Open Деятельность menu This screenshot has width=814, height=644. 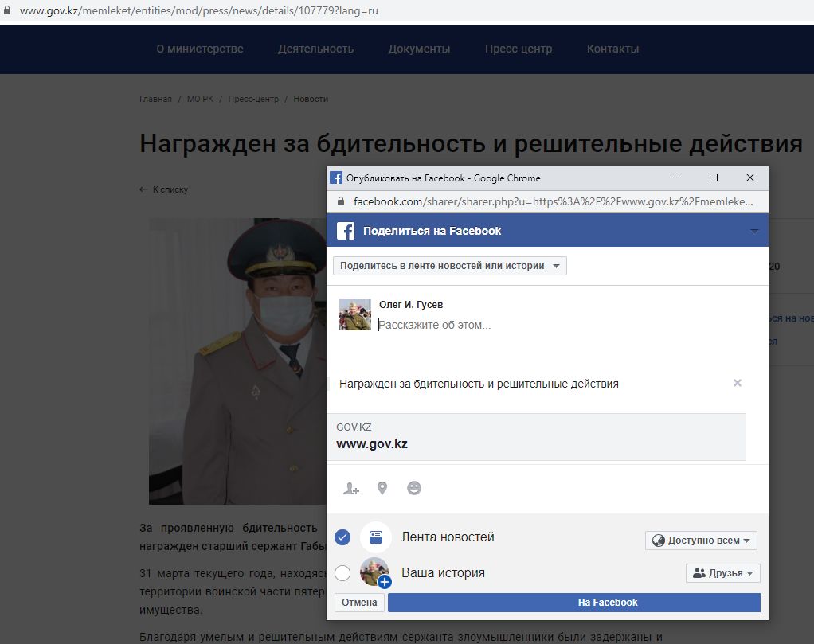[315, 49]
